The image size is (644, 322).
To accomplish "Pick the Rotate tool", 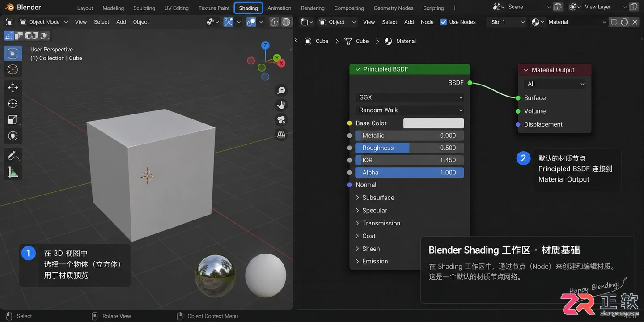I will pyautogui.click(x=13, y=104).
